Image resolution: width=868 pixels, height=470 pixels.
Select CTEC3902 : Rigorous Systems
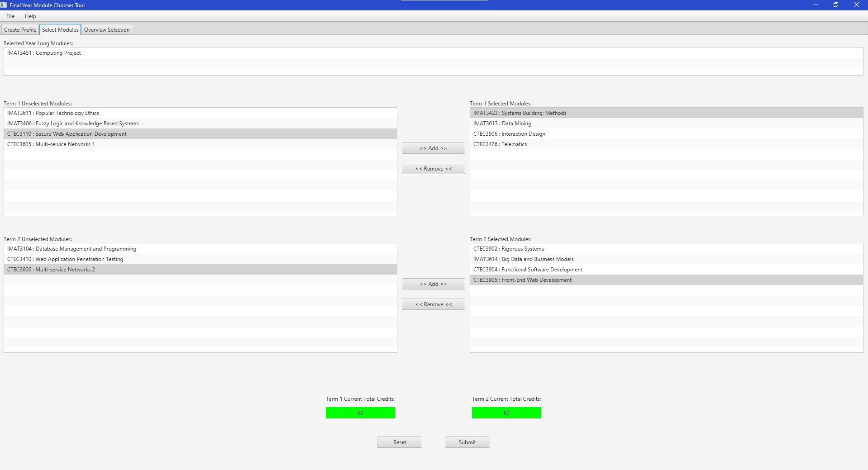pos(667,249)
